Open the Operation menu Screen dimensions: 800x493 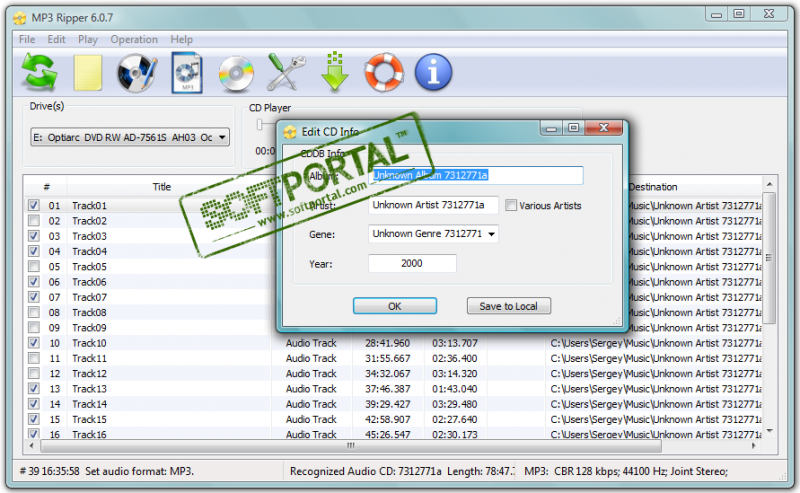134,39
